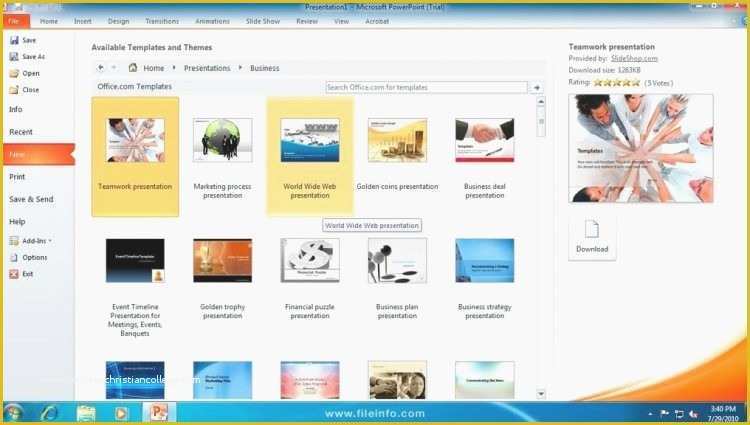The width and height of the screenshot is (750, 425).
Task: Click the large Teamwork preview image
Action: click(x=641, y=148)
